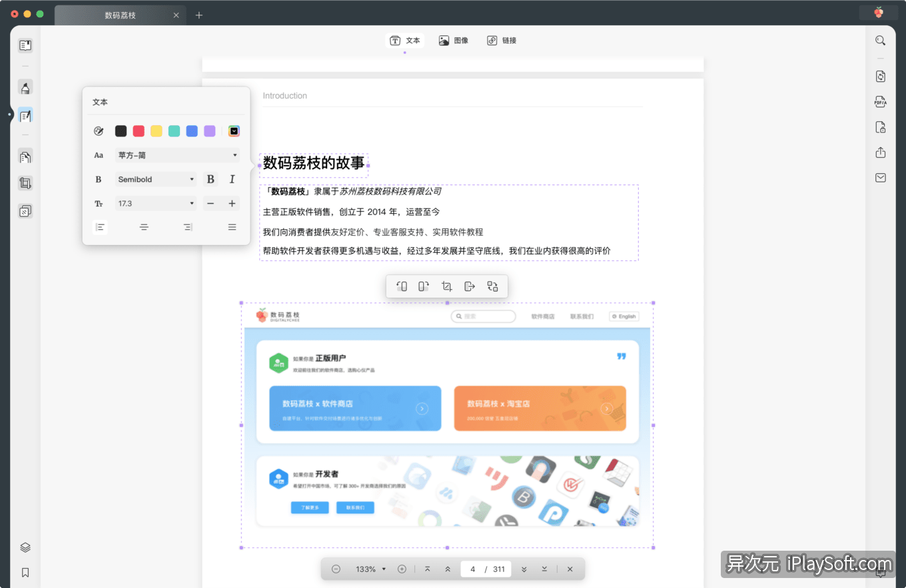Enable center text alignment
Image resolution: width=906 pixels, height=588 pixels.
pyautogui.click(x=144, y=226)
